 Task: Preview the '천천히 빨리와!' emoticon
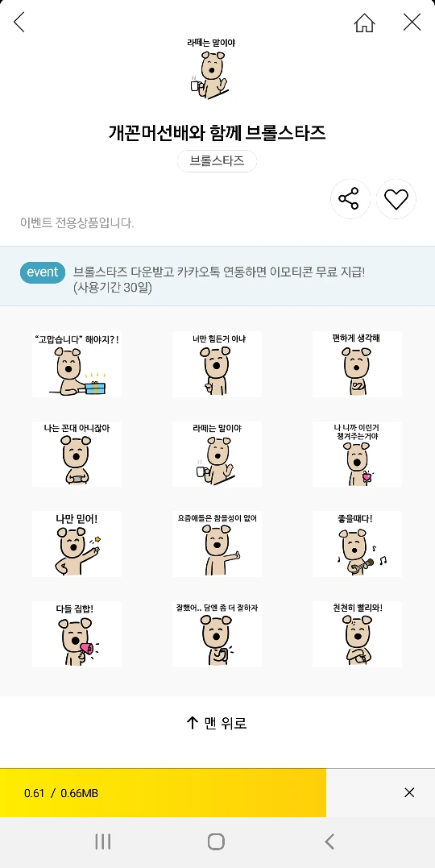(x=357, y=633)
